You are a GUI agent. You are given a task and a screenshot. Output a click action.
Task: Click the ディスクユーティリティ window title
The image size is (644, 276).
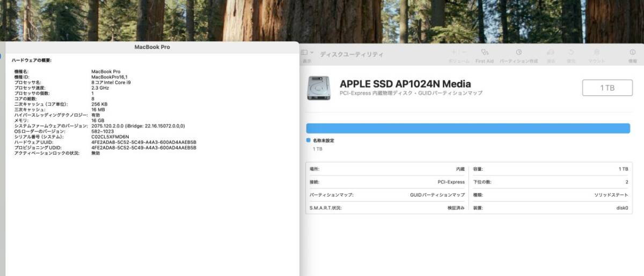click(352, 54)
